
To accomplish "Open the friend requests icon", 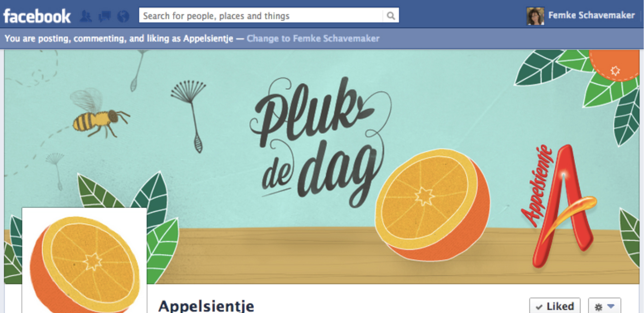I will 86,16.
